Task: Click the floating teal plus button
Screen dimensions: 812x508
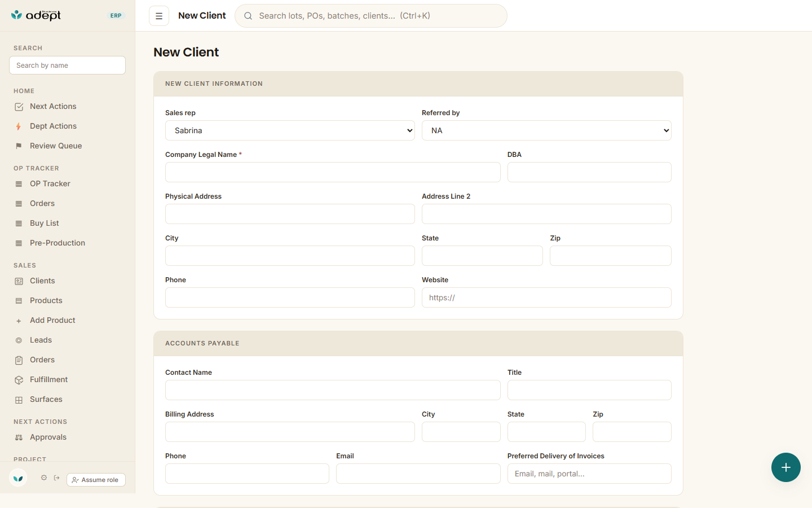Action: pos(786,467)
